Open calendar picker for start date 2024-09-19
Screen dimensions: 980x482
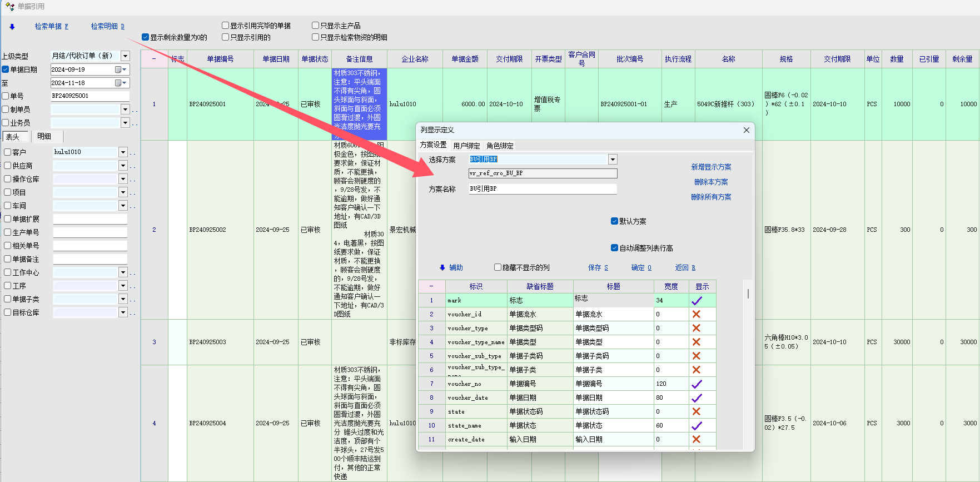(118, 69)
